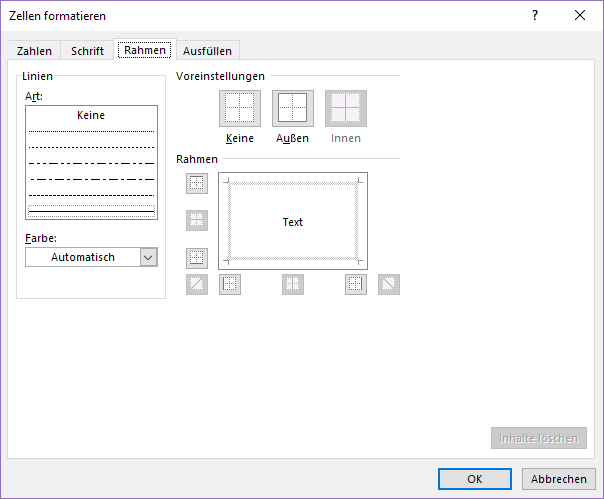Screen dimensions: 604x499
Task: Click the Text border preview area
Action: coord(293,222)
